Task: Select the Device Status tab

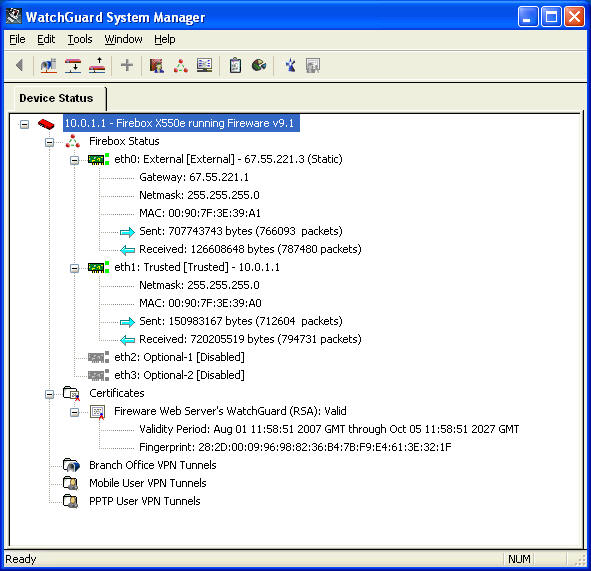Action: click(x=57, y=98)
